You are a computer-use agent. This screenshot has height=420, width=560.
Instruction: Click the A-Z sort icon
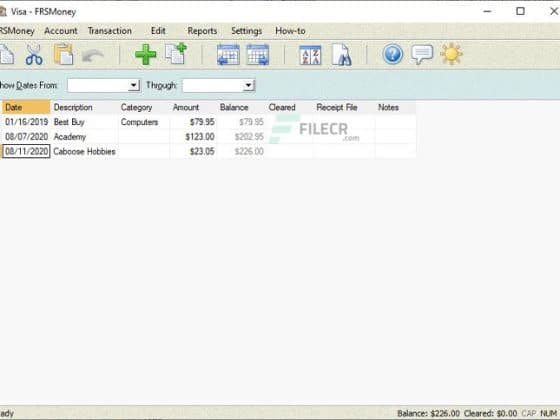pos(310,55)
